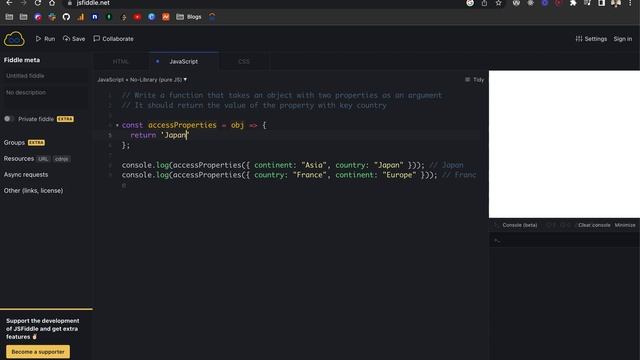Click the JSFiddle cloud logo
The height and width of the screenshot is (360, 640).
pos(14,39)
